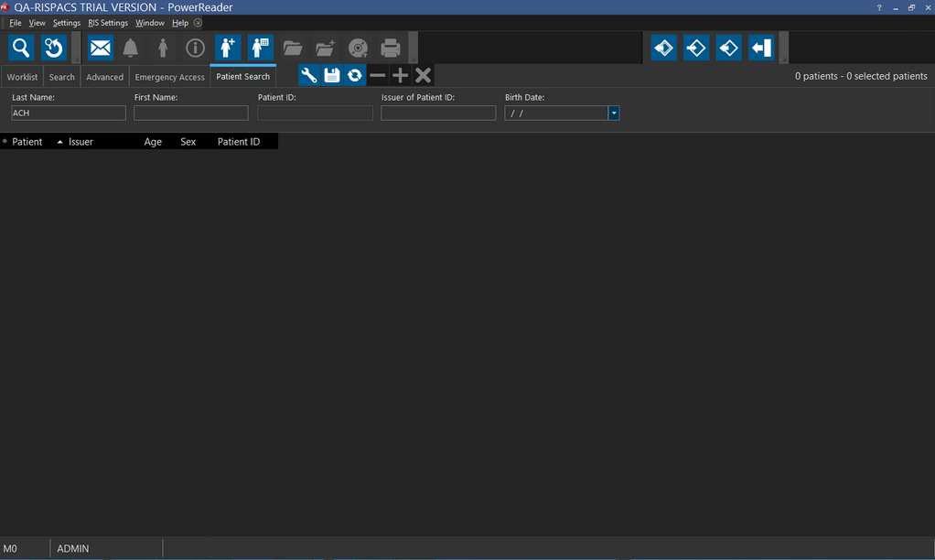Open the Birth Date dropdown arrow
This screenshot has height=560, width=935.
tap(614, 113)
